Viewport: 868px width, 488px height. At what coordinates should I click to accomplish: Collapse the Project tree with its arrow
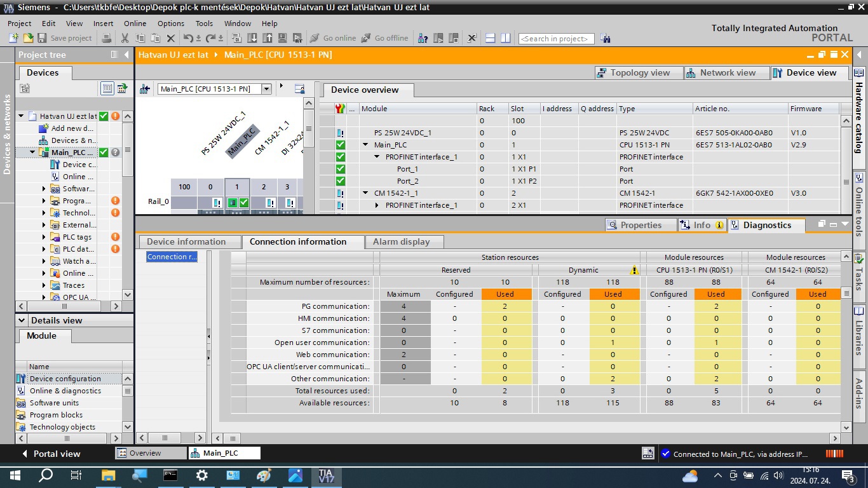126,55
